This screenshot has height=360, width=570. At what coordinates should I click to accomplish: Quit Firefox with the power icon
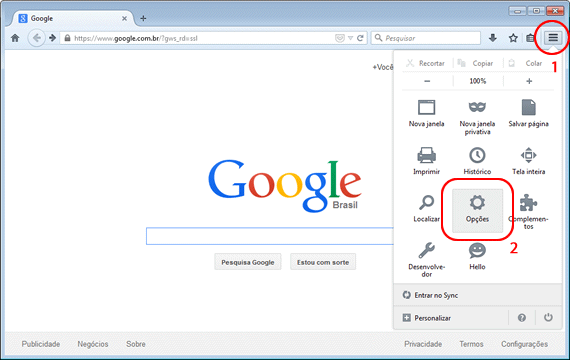click(x=548, y=317)
